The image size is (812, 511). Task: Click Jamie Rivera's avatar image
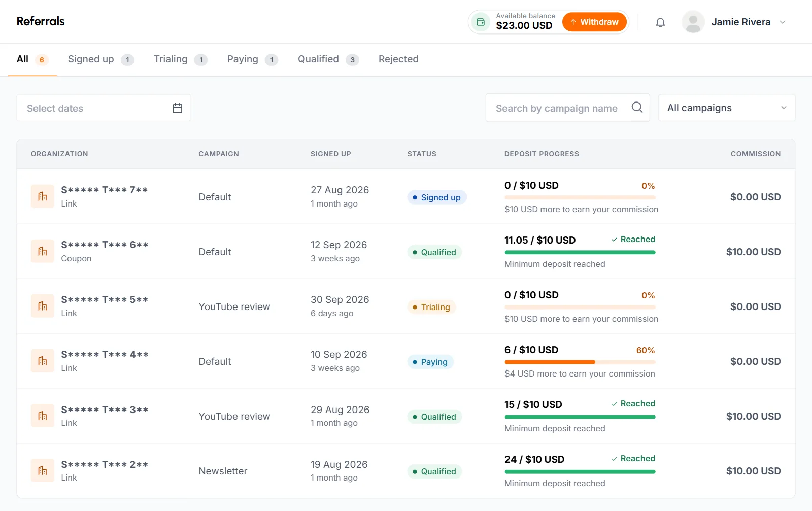(693, 22)
